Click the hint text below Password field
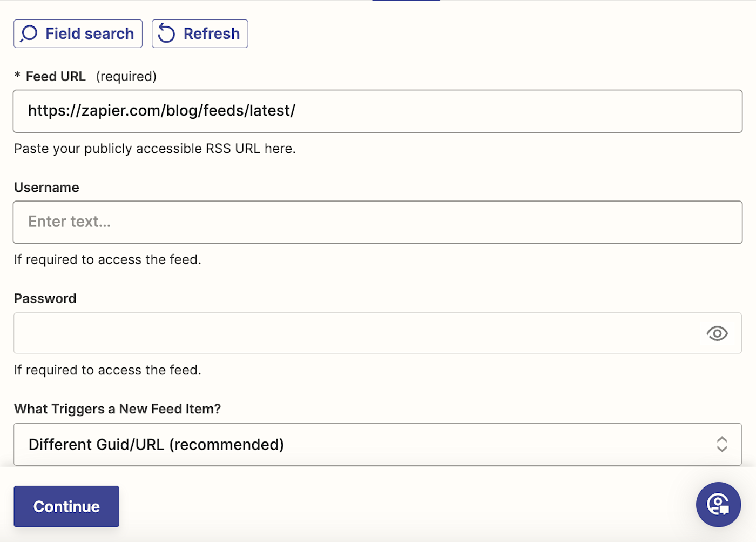Viewport: 756px width, 542px height. [x=107, y=370]
